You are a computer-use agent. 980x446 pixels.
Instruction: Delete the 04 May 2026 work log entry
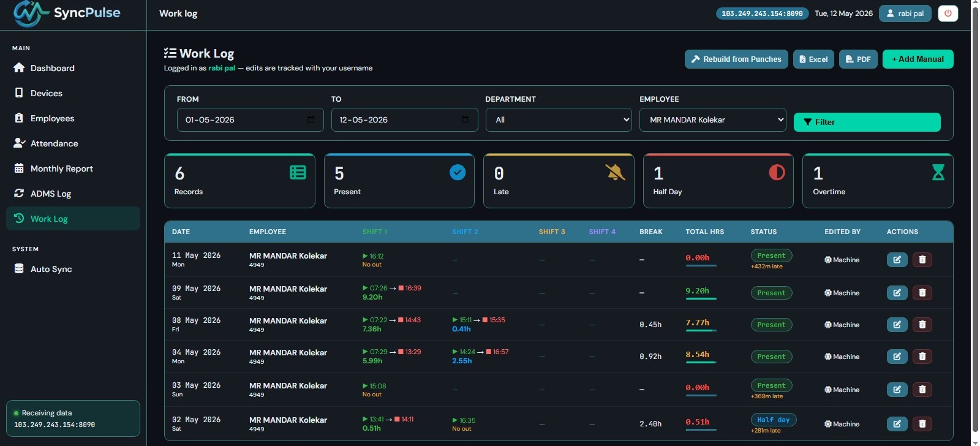coord(922,357)
